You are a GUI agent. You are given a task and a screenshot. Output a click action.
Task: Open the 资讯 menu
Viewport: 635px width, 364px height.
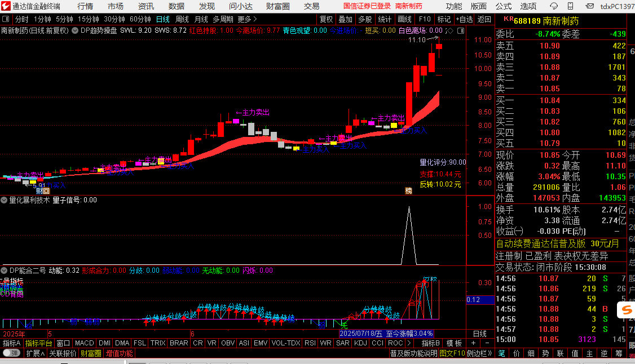146,6
